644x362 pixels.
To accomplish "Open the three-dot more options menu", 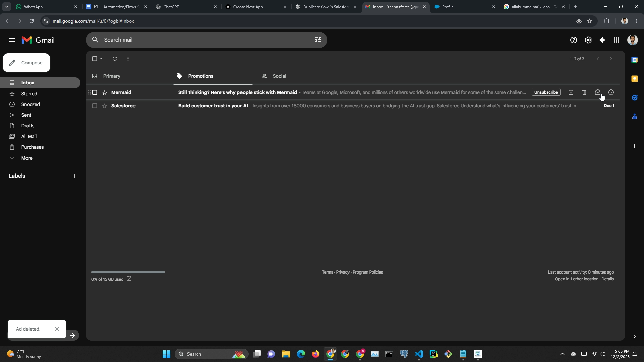I will pyautogui.click(x=128, y=59).
